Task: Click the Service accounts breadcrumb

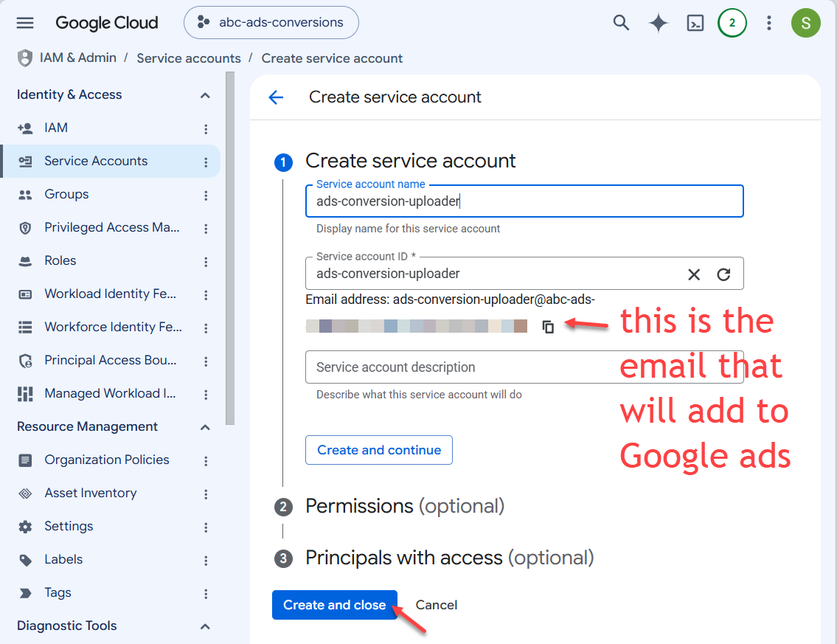Action: [x=189, y=58]
